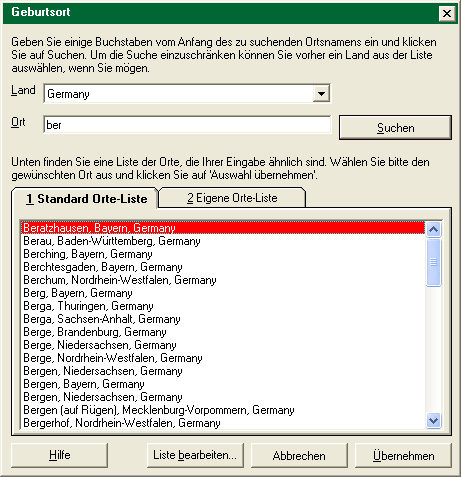The image size is (461, 477).
Task: Close the Geburtsort dialog
Action: (x=447, y=13)
